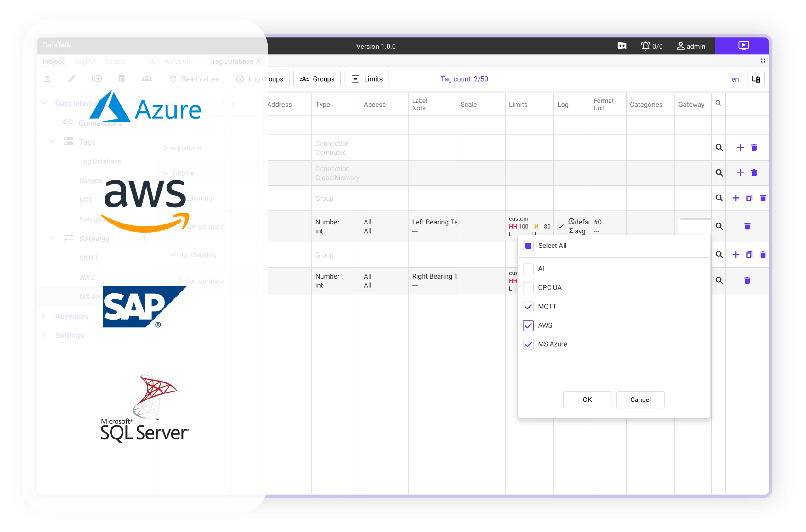The height and width of the screenshot is (532, 806).
Task: Search in the Left Bearing temperature row
Action: [x=719, y=226]
